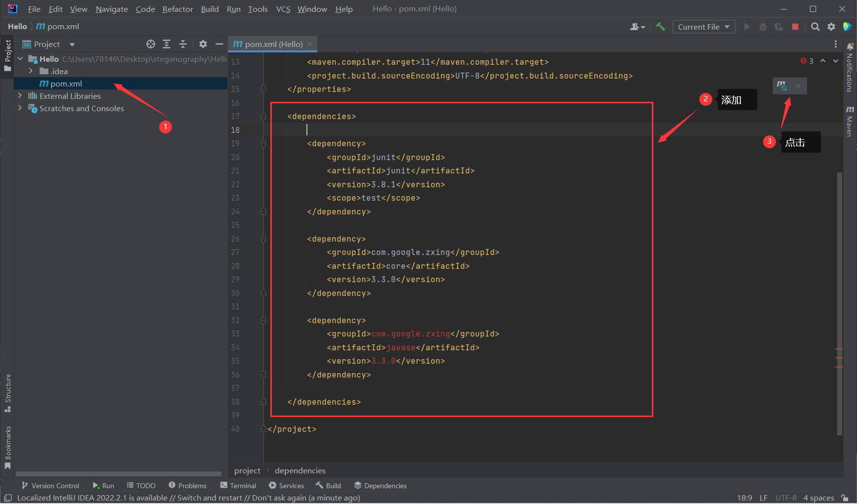Open the Build tool window at the bottom

pos(328,486)
